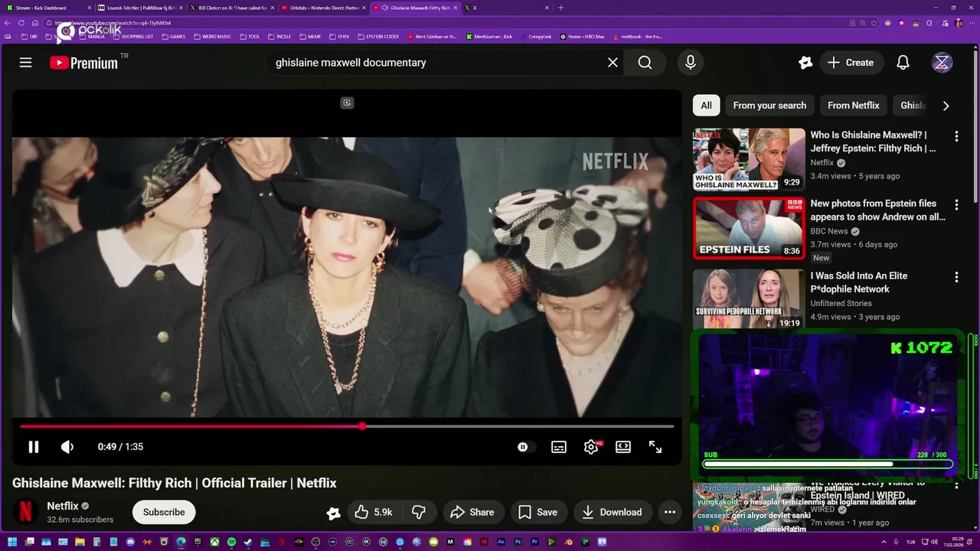
Task: Open the Netflix channel avatar
Action: [25, 512]
